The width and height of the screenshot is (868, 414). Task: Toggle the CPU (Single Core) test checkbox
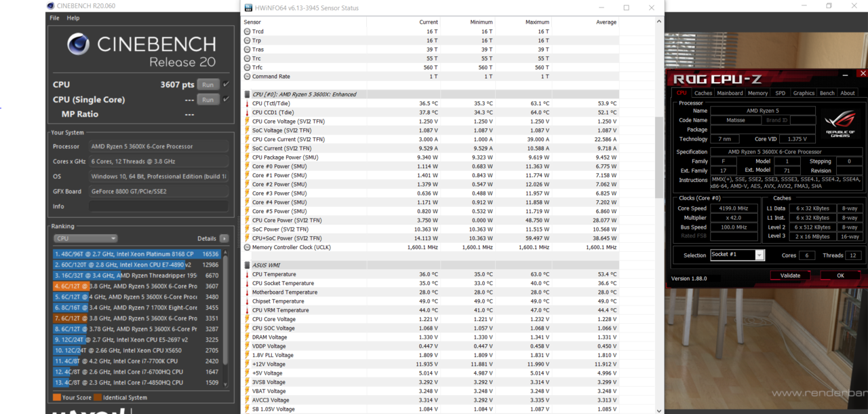tap(226, 100)
